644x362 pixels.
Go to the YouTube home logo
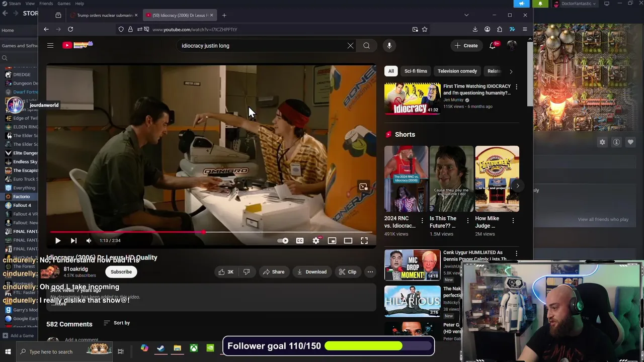point(77,45)
